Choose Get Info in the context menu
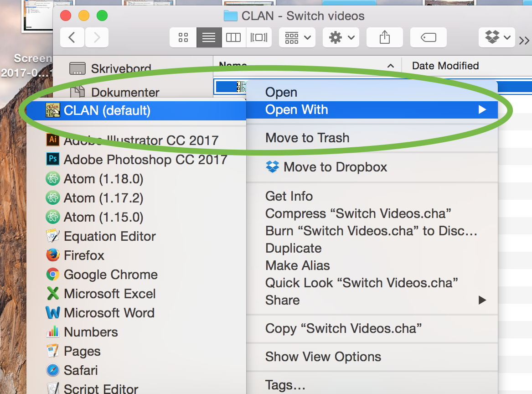The image size is (532, 394). (x=372, y=196)
